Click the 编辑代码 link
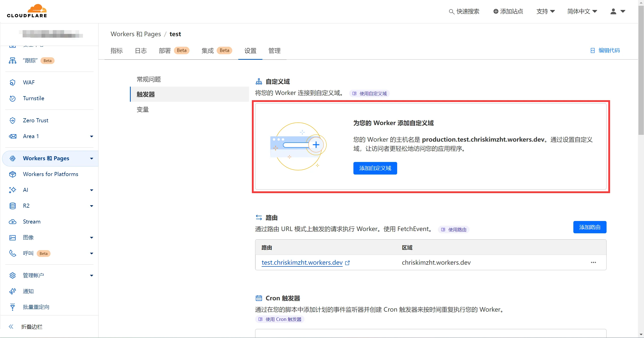 click(x=605, y=50)
